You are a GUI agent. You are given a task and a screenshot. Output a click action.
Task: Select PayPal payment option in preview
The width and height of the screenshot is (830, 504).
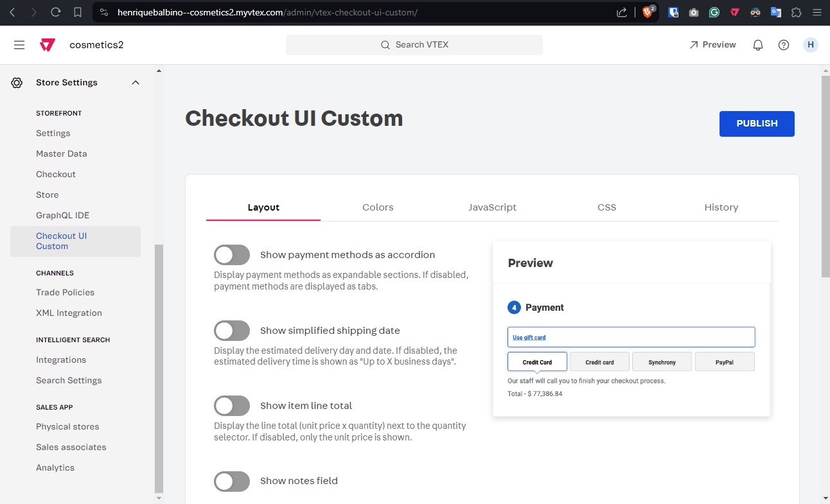click(x=725, y=362)
